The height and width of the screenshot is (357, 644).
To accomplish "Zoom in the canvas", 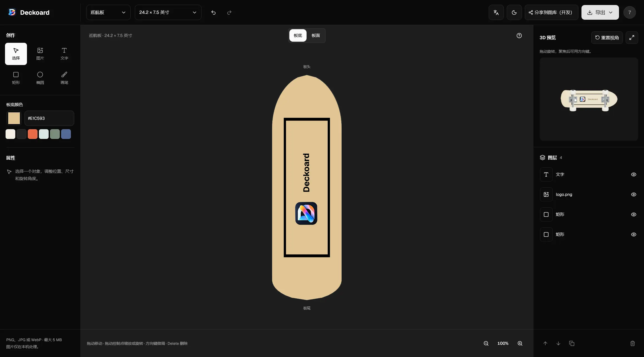I will 520,343.
